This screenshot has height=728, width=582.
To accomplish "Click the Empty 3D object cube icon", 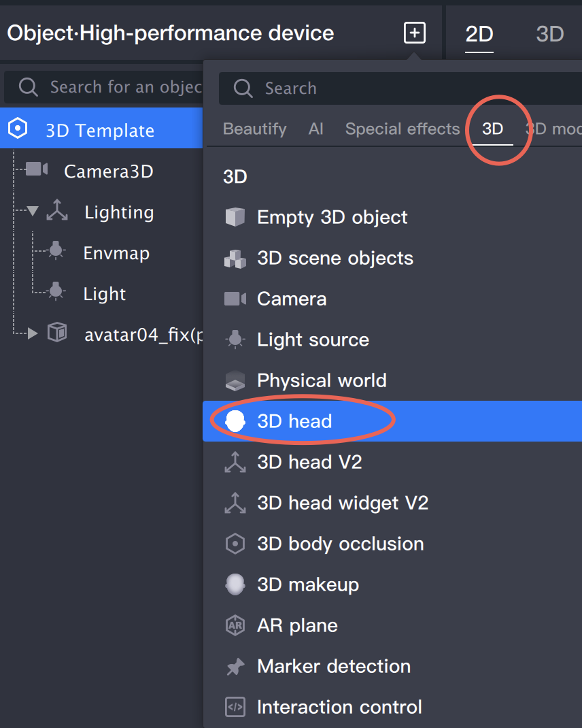I will (x=235, y=218).
